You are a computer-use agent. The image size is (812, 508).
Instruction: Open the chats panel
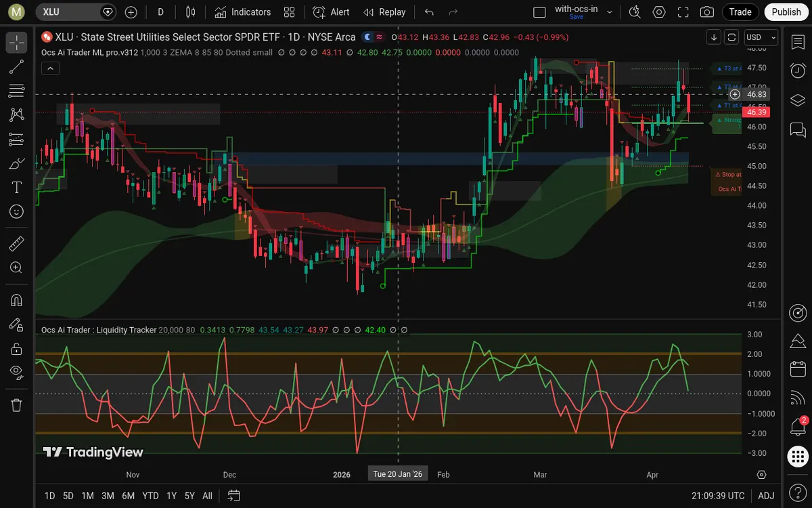tap(798, 129)
